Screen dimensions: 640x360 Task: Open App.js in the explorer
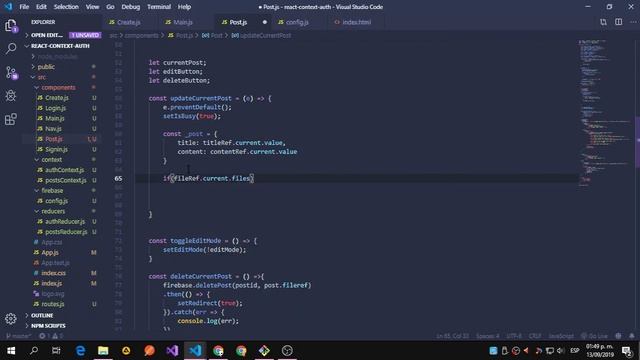(x=50, y=253)
